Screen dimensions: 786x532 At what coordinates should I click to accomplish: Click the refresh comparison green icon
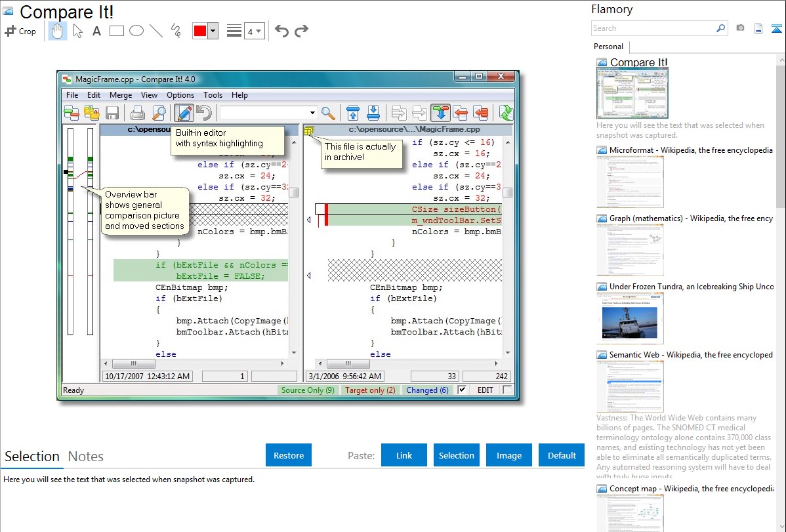point(507,113)
